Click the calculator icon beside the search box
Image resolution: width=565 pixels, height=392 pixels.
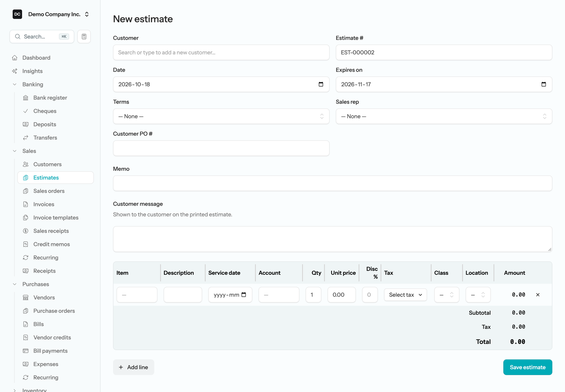tap(84, 36)
